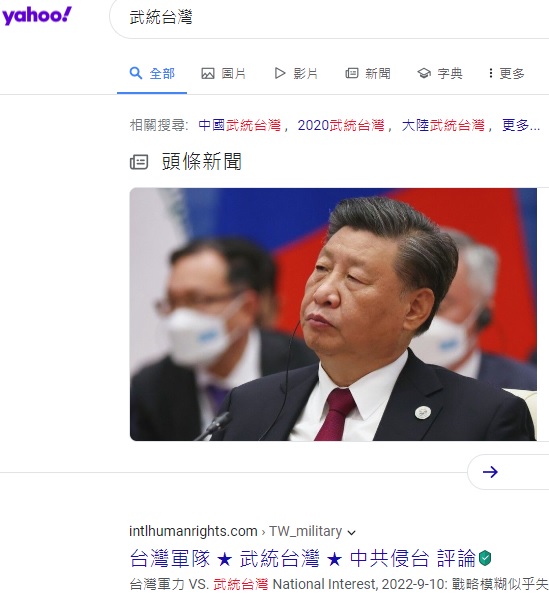Open related search 大陸武統台灣
This screenshot has height=594, width=549.
point(443,125)
